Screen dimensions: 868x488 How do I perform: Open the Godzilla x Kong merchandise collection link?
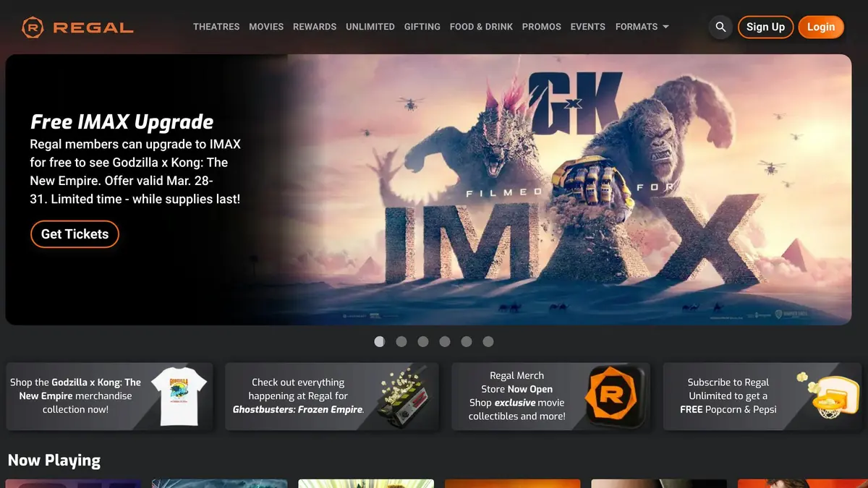[110, 396]
